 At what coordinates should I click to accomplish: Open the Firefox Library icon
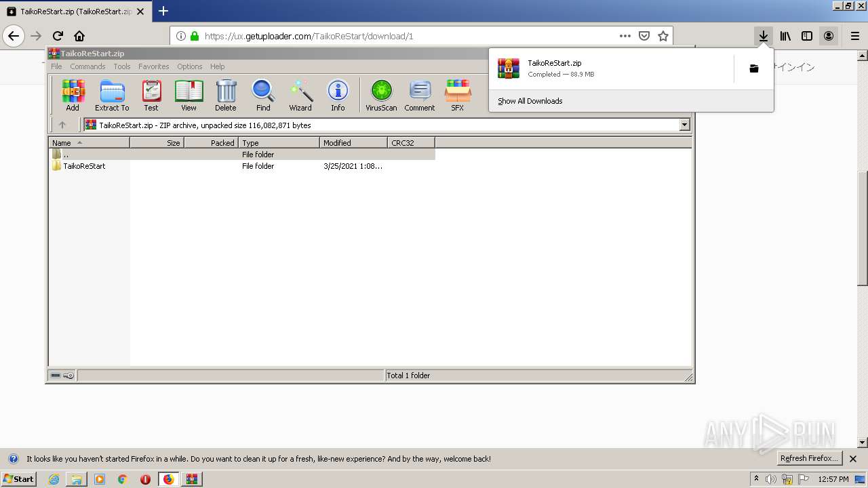(x=785, y=36)
